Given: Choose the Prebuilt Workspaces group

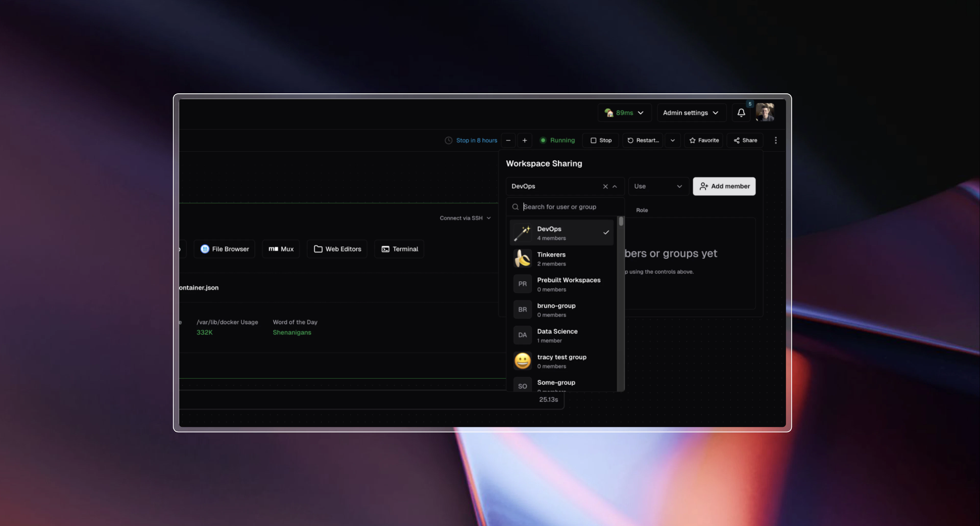Looking at the screenshot, I should (x=561, y=284).
